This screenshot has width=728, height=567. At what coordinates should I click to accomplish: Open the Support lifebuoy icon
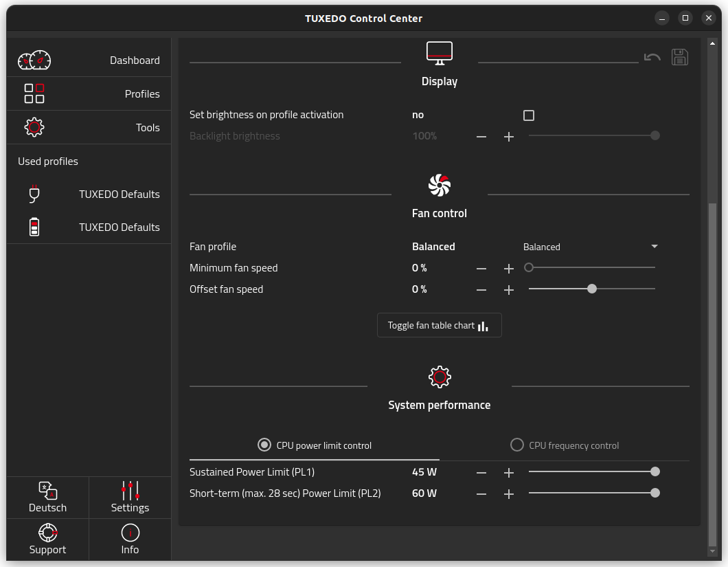[x=47, y=533]
